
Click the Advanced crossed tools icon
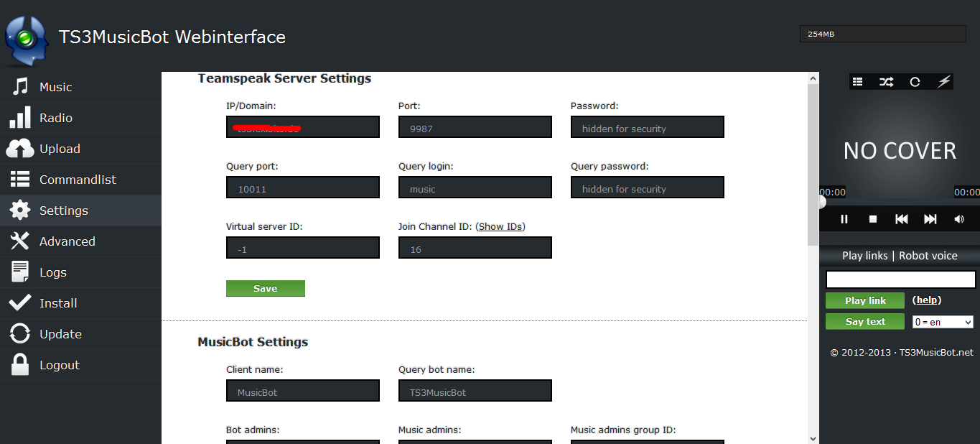(20, 241)
